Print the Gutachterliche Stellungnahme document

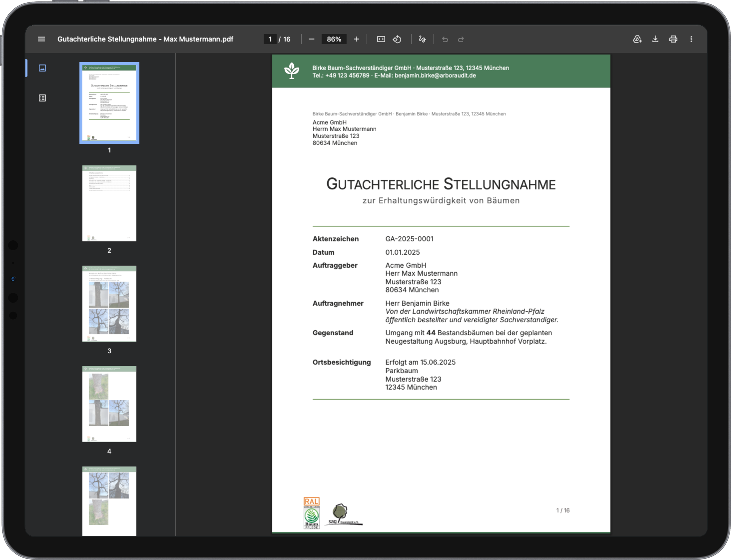(x=673, y=39)
